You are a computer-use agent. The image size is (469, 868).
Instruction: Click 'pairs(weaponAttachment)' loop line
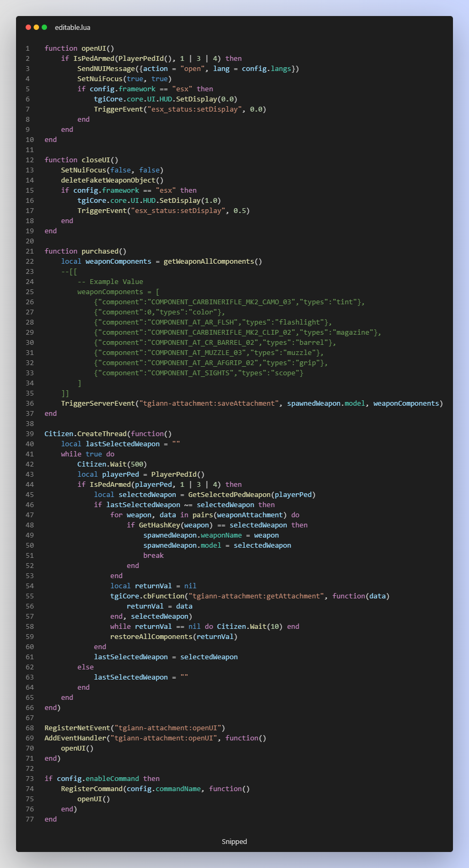(205, 515)
